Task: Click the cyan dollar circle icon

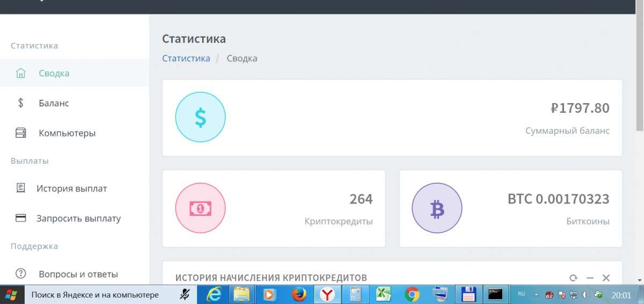Action: (200, 118)
